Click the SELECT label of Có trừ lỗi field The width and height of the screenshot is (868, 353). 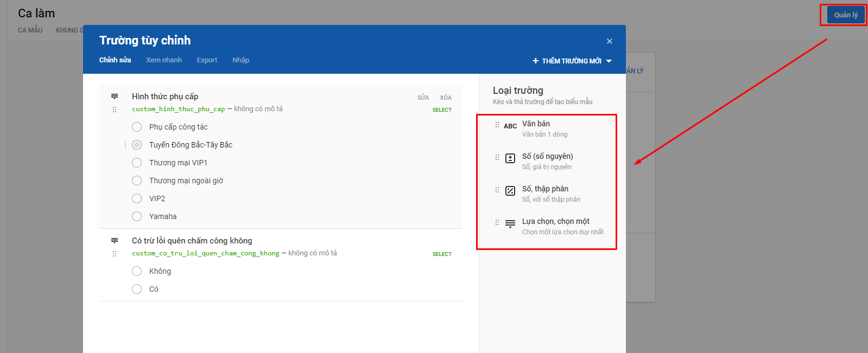(442, 254)
